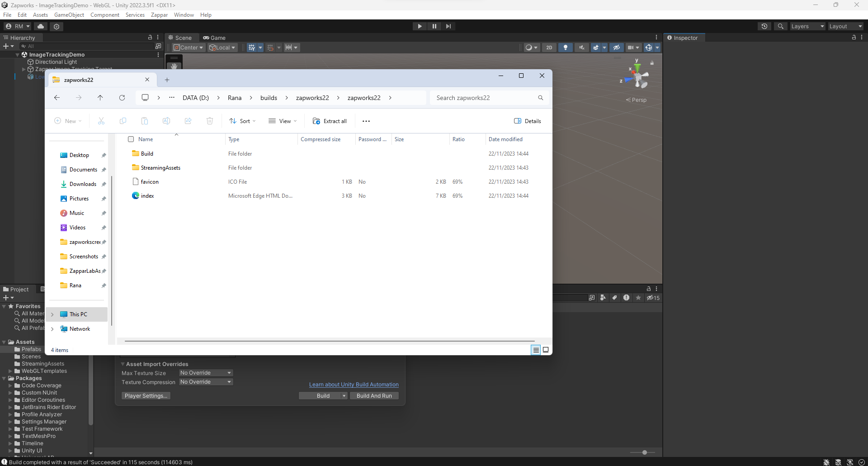Click the Play mode button
The width and height of the screenshot is (868, 466).
[x=420, y=26]
